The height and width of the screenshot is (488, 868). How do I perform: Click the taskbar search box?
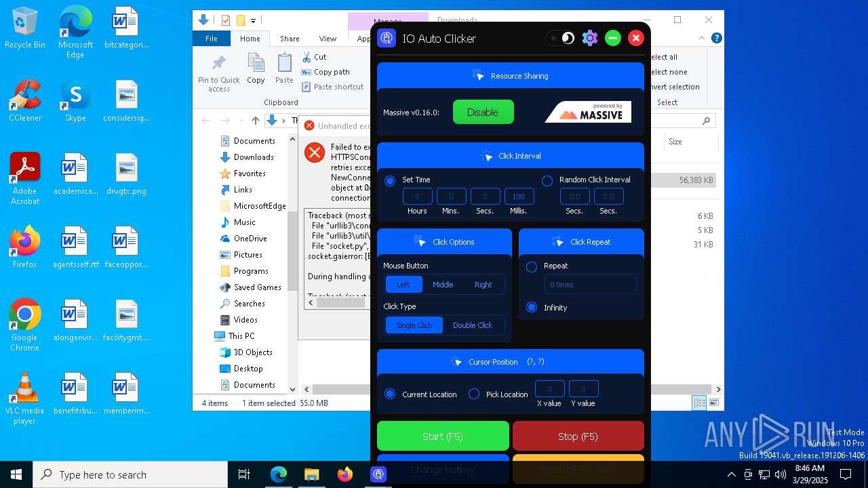pos(130,474)
